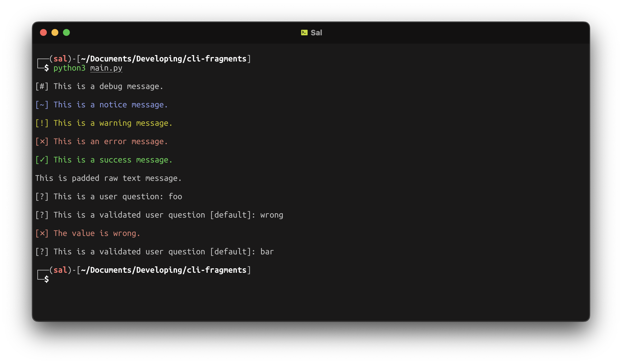
Task: Click the answer bar after validated question
Action: coord(267,252)
